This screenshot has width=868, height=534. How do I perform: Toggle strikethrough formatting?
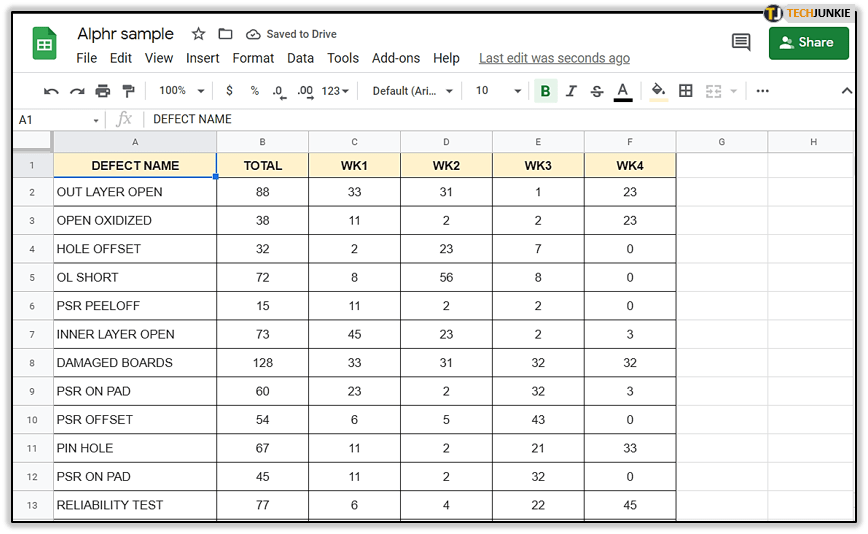tap(597, 91)
